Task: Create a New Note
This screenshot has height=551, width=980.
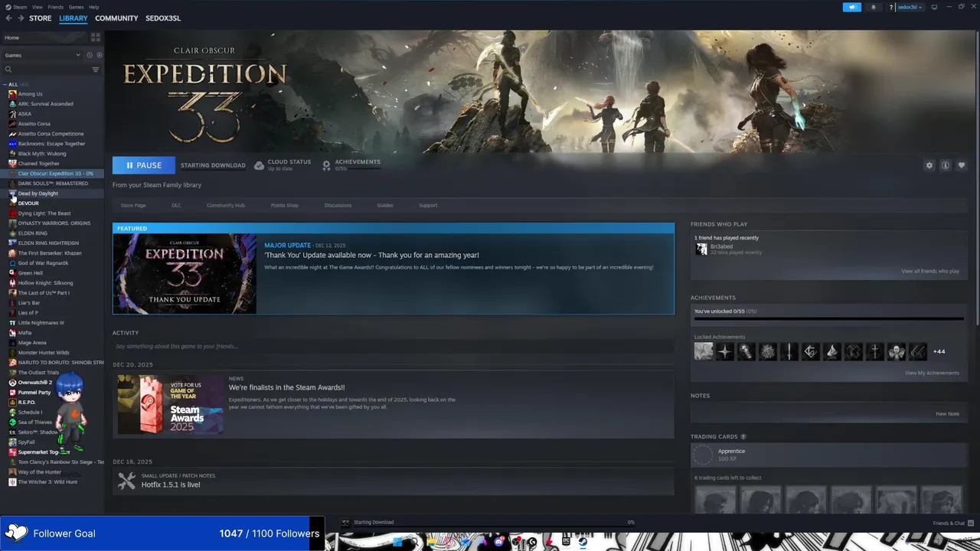Action: [x=947, y=414]
